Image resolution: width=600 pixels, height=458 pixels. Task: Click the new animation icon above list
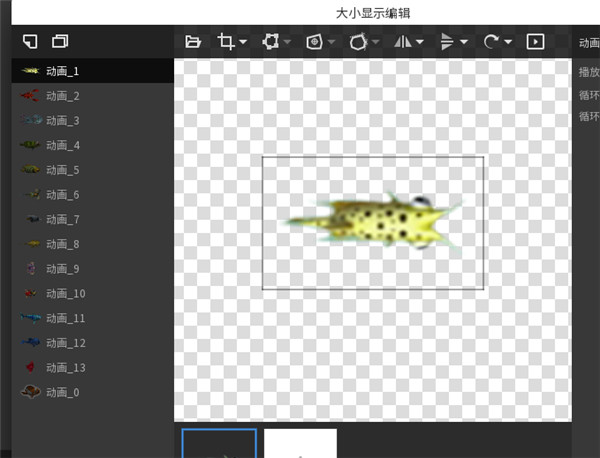point(30,41)
